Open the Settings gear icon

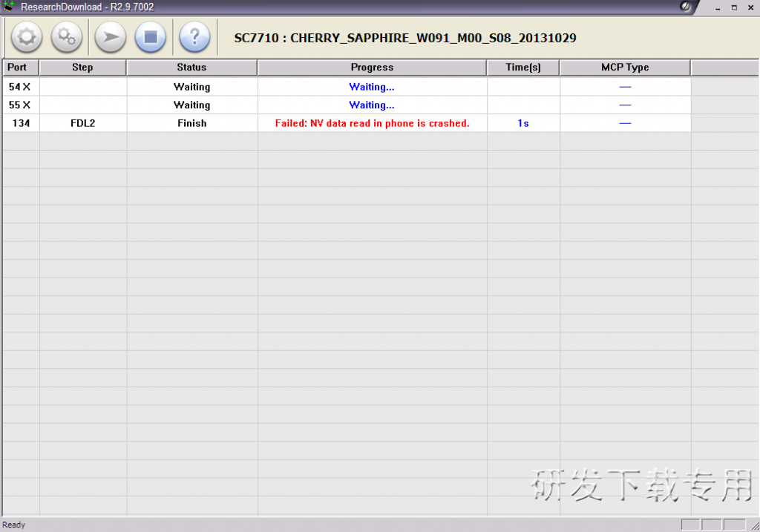(x=26, y=37)
